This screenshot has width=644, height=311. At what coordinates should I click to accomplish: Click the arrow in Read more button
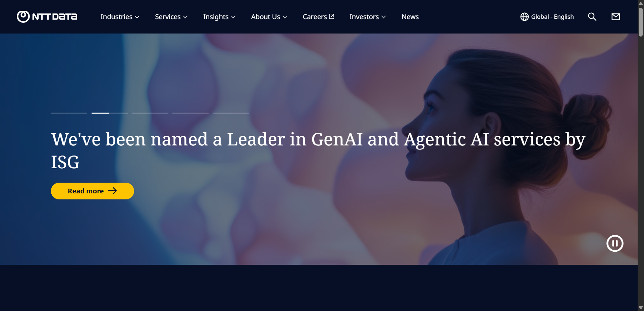pos(112,191)
